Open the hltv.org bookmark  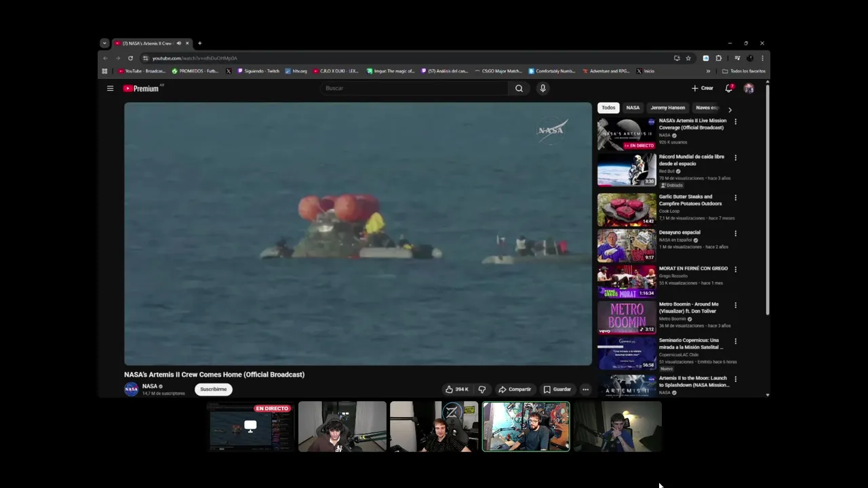pos(296,71)
